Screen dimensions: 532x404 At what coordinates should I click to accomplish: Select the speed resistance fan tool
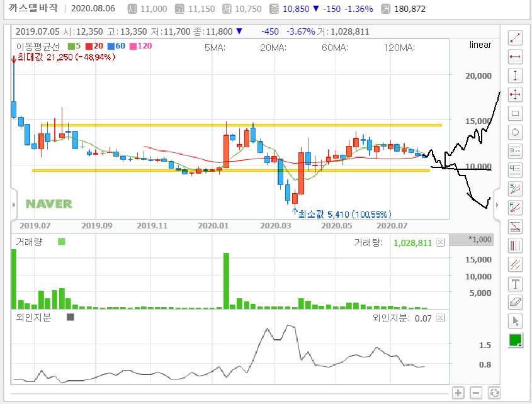coord(515,189)
